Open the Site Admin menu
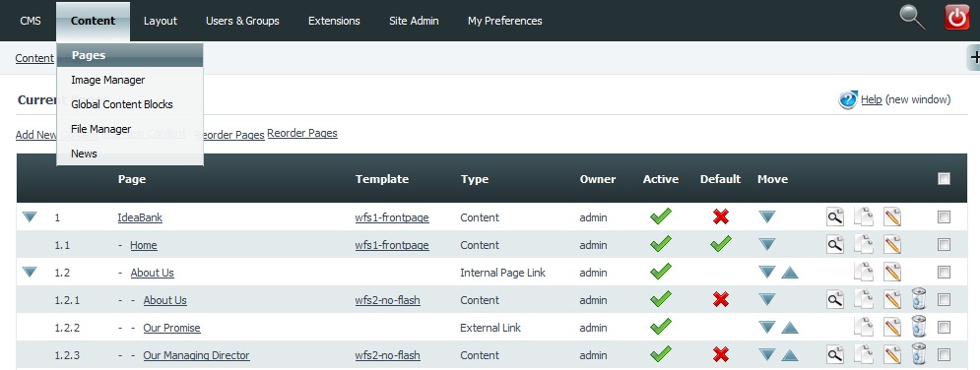Viewport: 980px width, 370px height. point(414,21)
